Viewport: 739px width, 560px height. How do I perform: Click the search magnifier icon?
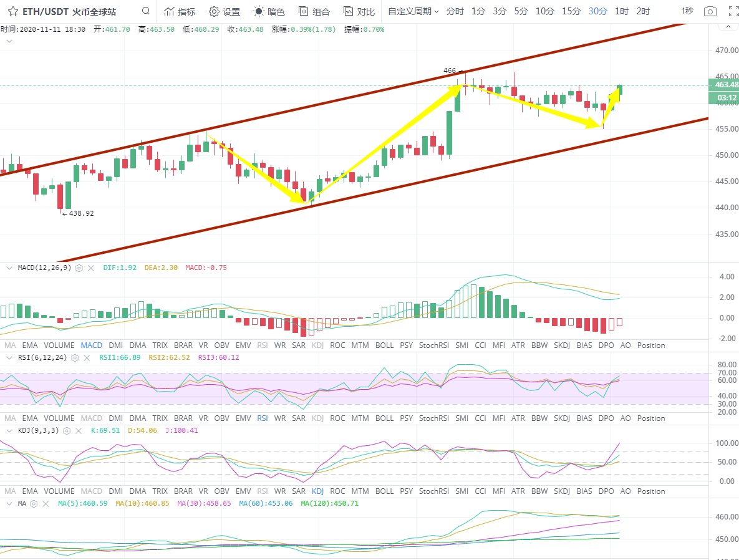point(146,11)
